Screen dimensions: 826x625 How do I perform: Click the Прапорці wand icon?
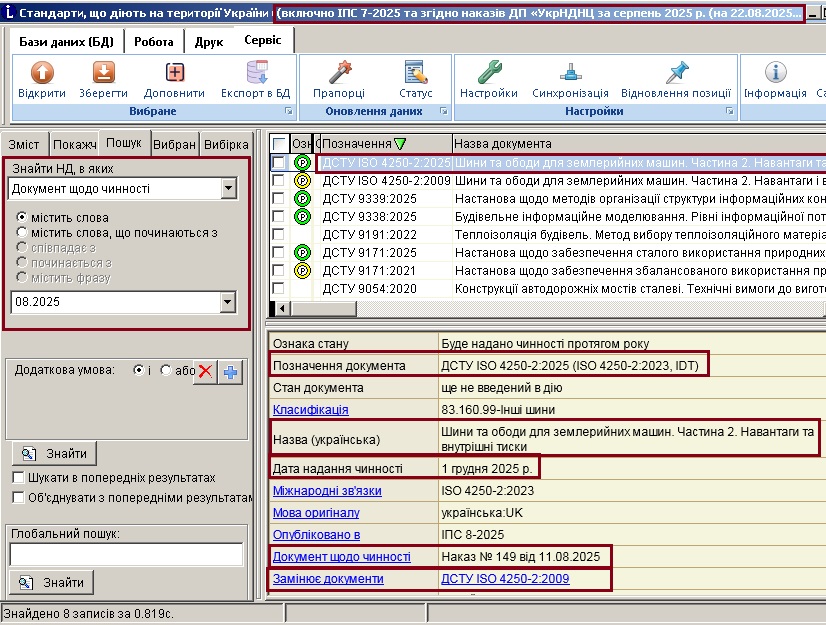tap(340, 73)
